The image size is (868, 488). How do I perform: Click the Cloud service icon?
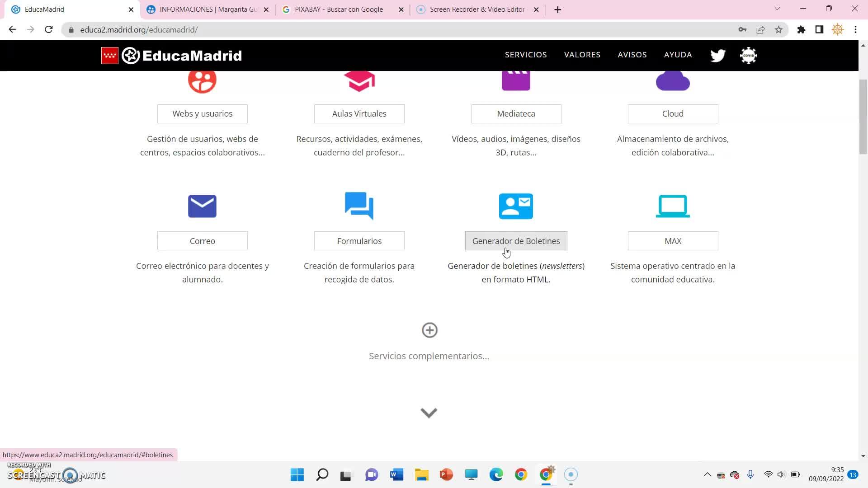[673, 81]
